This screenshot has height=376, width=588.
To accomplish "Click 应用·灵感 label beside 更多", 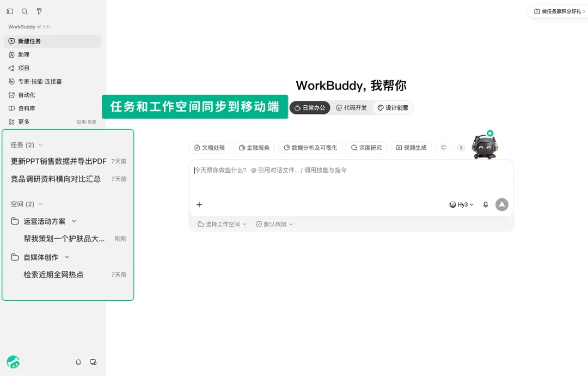I will coord(87,122).
